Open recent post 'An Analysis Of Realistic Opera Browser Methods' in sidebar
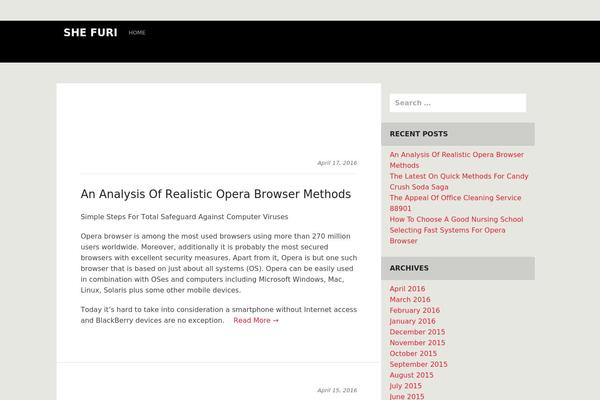 pos(457,160)
